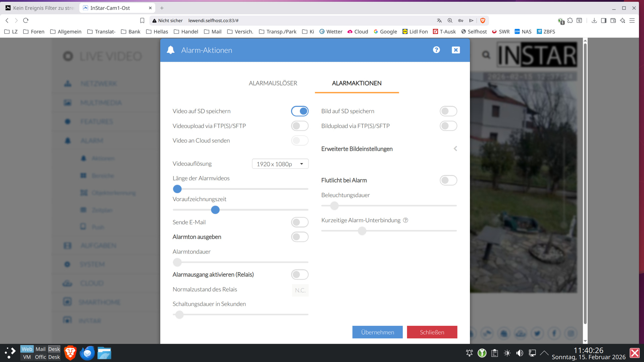The width and height of the screenshot is (644, 362).
Task: Open Thunderbird from the taskbar
Action: coord(87,353)
